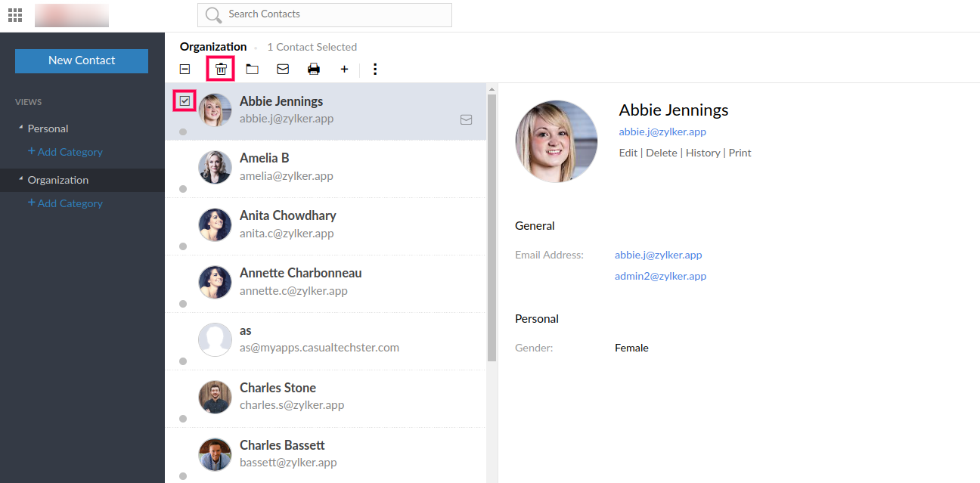
Task: Click the contact list vertical scrollbar
Action: click(492, 227)
